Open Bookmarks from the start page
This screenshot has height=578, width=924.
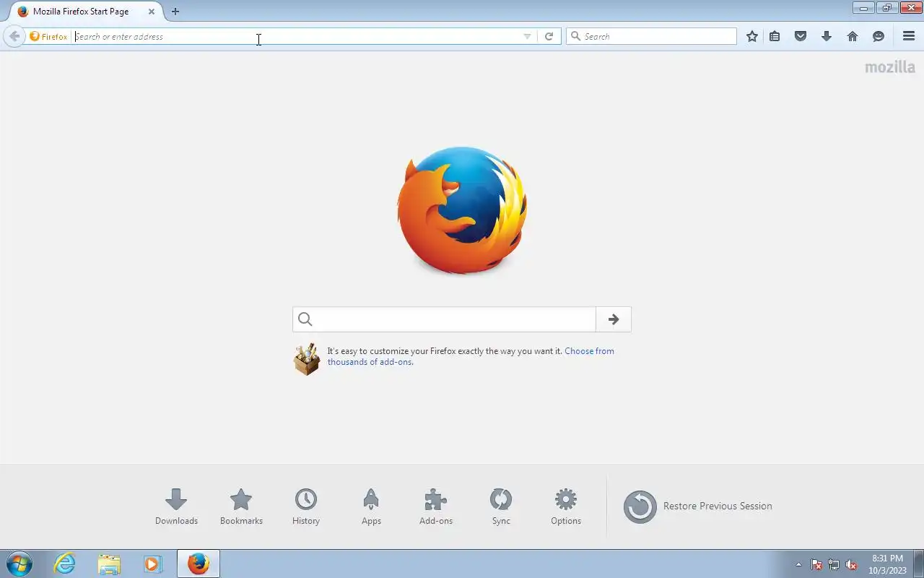[x=241, y=506]
